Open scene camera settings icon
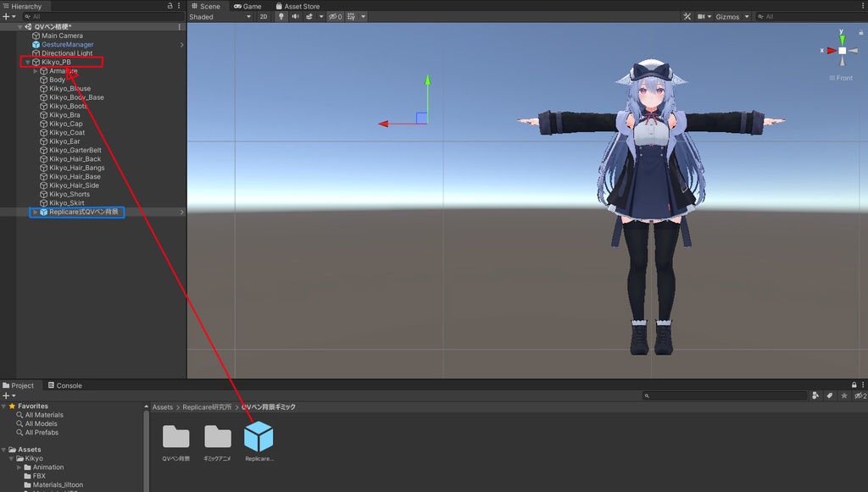 tap(701, 17)
